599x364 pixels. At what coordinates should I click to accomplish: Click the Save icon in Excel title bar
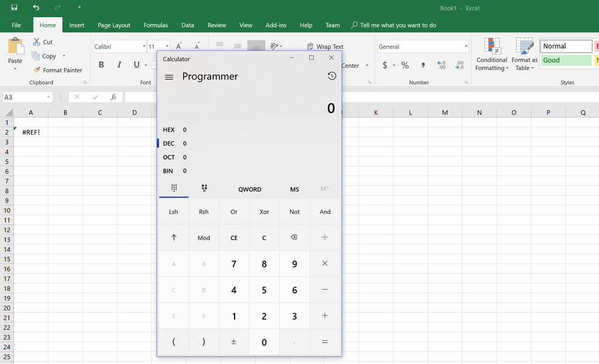pyautogui.click(x=14, y=7)
